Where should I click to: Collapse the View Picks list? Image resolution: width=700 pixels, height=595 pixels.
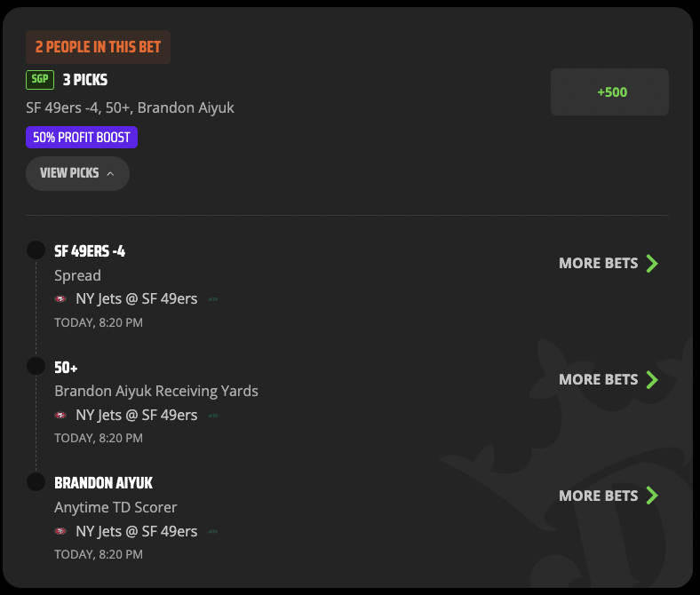[x=77, y=173]
